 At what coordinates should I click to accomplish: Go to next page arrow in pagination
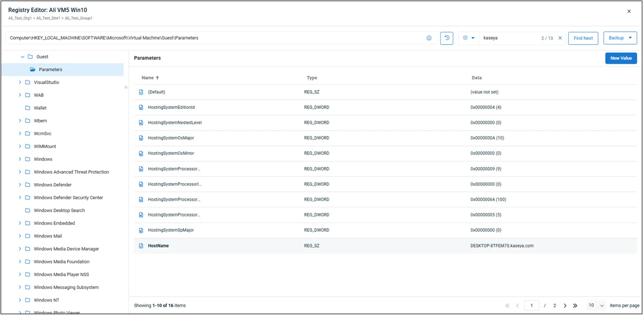click(565, 306)
